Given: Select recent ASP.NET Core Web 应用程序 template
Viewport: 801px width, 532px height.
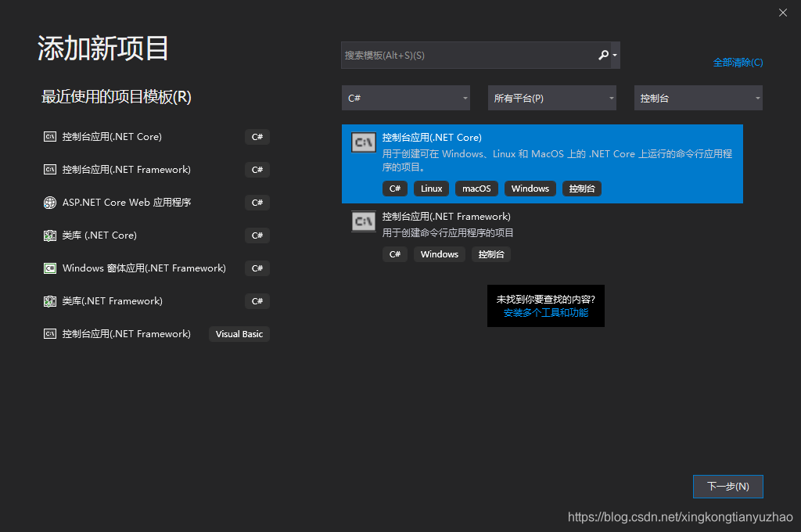Looking at the screenshot, I should coord(156,203).
